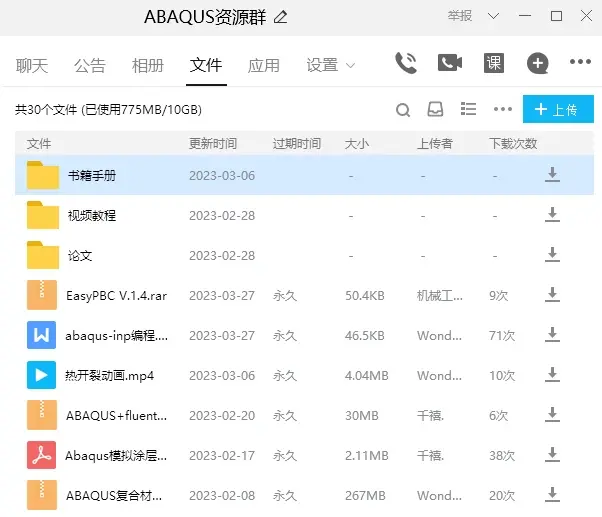The width and height of the screenshot is (602, 517).
Task: Open the 论文 folder icon
Action: coord(43,255)
